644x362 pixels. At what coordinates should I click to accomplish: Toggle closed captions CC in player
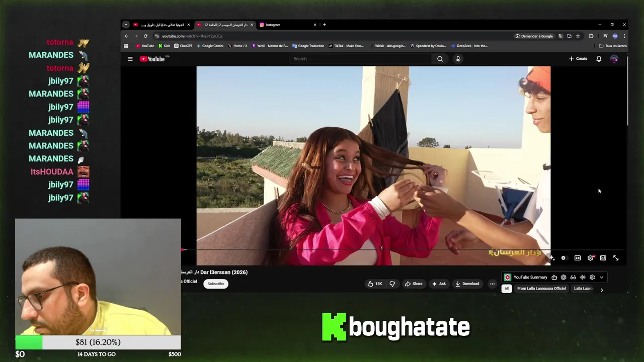578,258
